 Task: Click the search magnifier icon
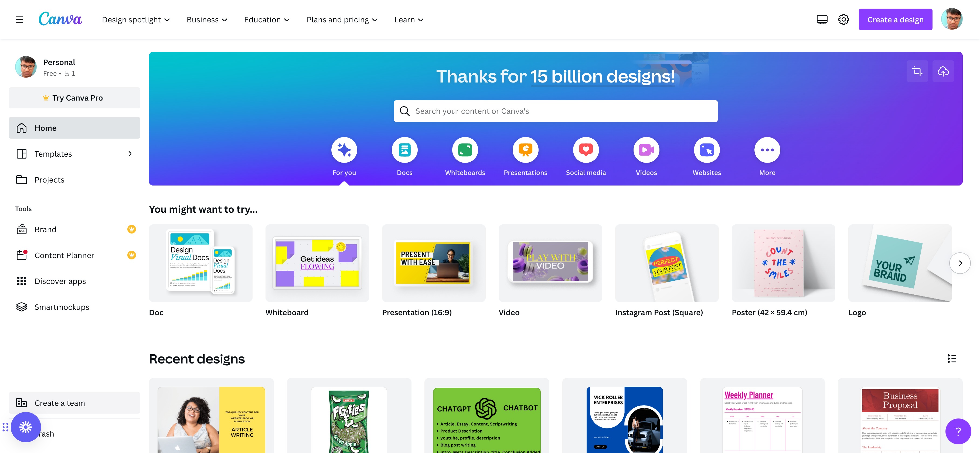pyautogui.click(x=404, y=111)
